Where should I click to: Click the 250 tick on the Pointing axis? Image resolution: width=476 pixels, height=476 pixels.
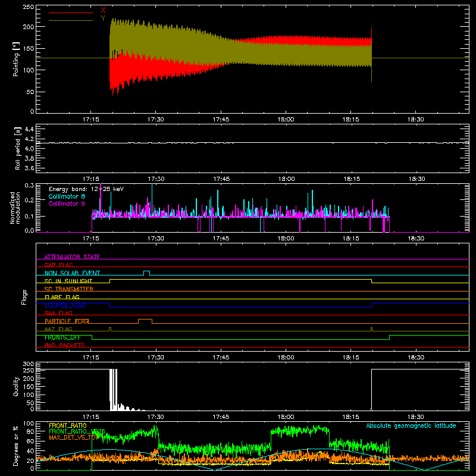click(29, 7)
